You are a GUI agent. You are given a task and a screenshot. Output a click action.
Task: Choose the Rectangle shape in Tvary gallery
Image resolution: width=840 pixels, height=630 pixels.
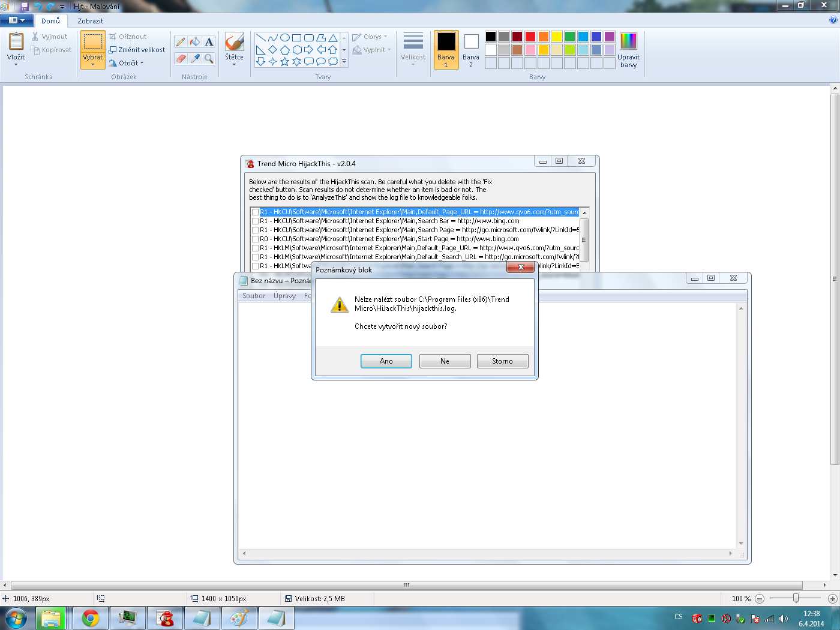pos(297,38)
